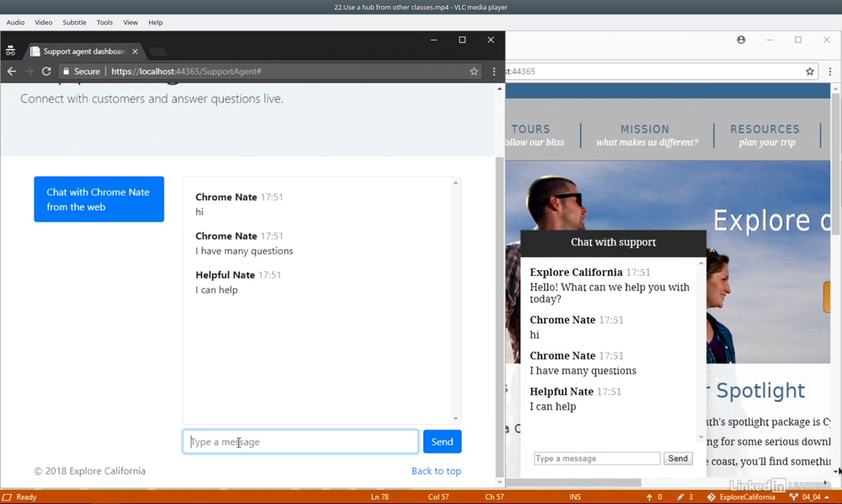Click the customer chat Type a message field
Viewport: 842px width, 504px height.
(x=597, y=459)
